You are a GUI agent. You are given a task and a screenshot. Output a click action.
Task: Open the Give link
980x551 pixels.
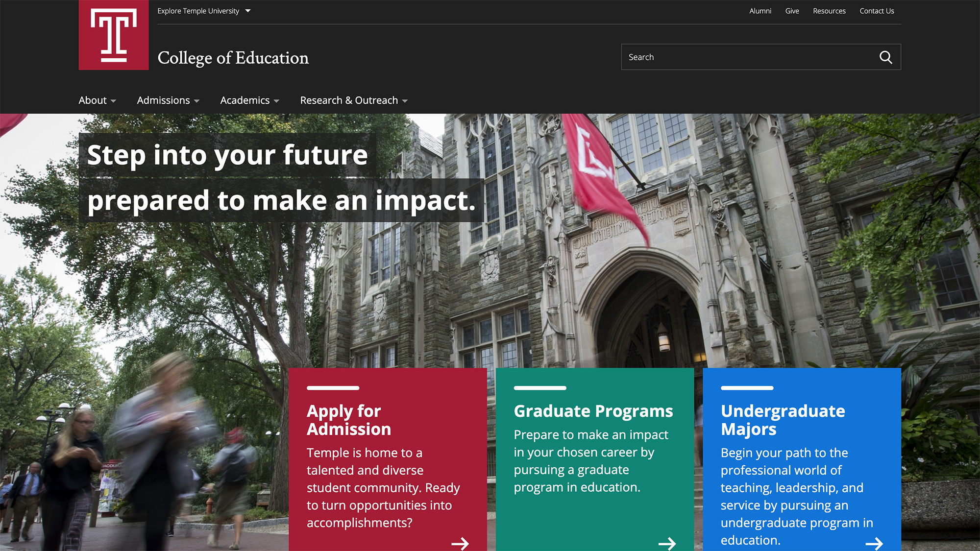792,11
